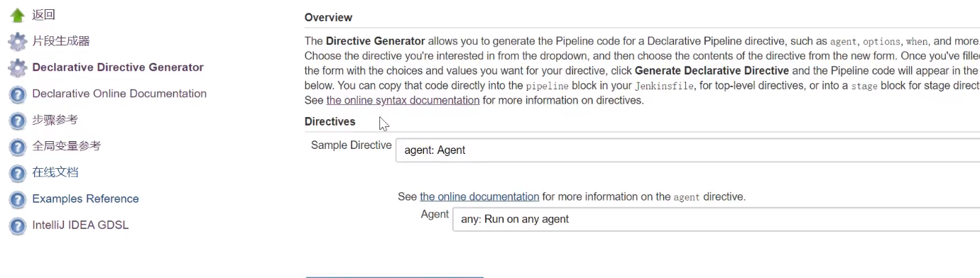This screenshot has width=980, height=278.
Task: Open the Examples Reference link
Action: tap(85, 199)
